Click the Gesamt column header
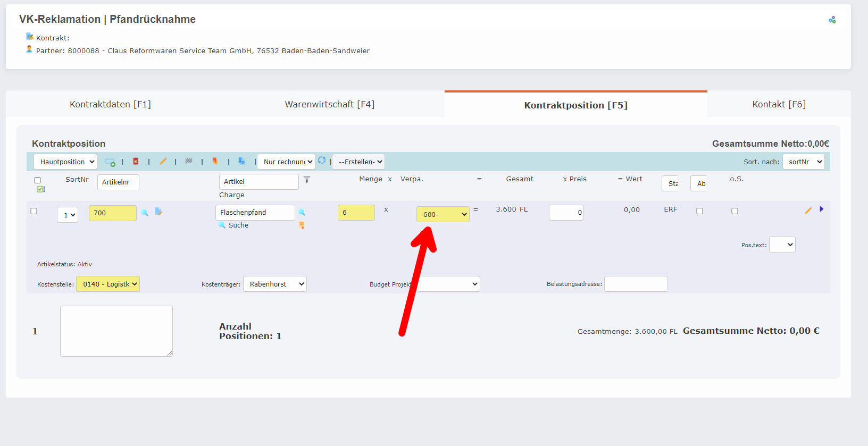 pos(520,179)
